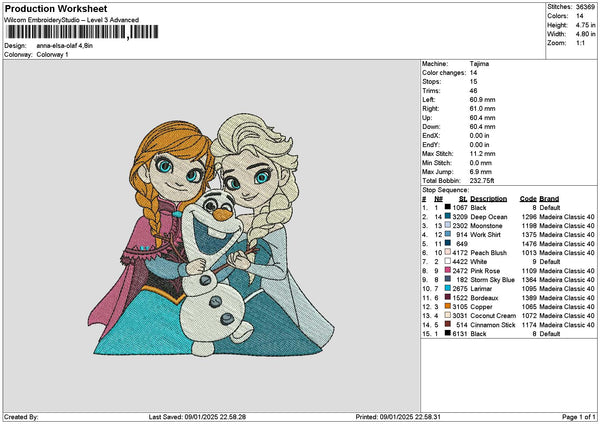
Task: Click code 1389 in the Bordeaux row
Action: (529, 298)
